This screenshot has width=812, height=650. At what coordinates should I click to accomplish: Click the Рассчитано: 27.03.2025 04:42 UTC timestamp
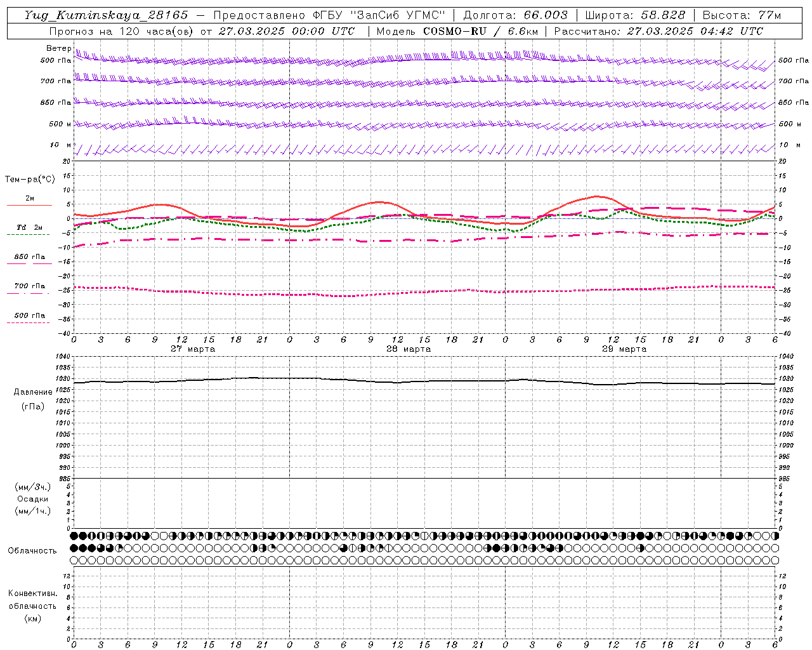coord(658,31)
